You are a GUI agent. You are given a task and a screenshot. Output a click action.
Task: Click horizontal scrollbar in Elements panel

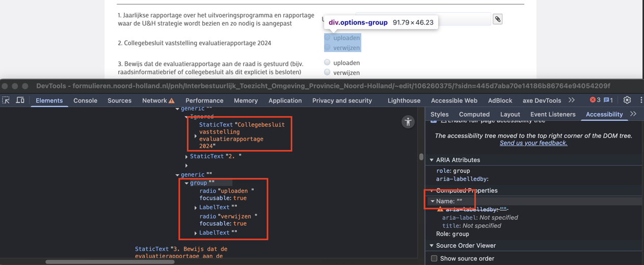tap(110, 262)
